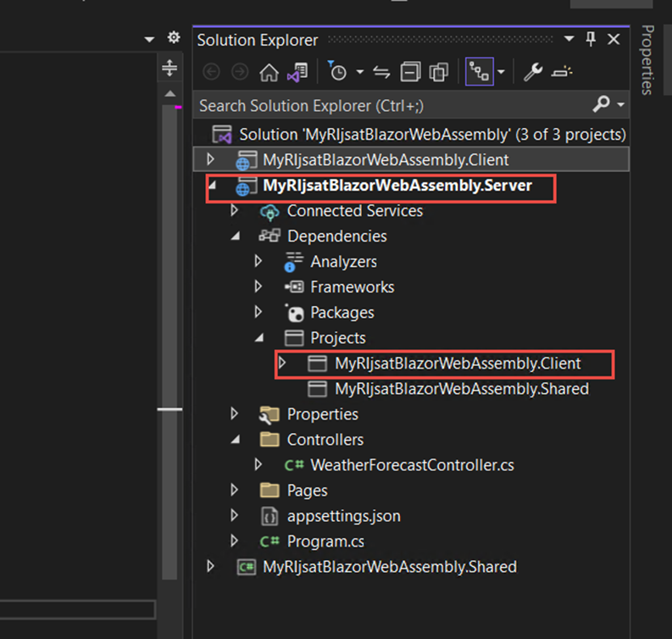Open the Properties side tab
The width and height of the screenshot is (672, 639).
[x=647, y=59]
